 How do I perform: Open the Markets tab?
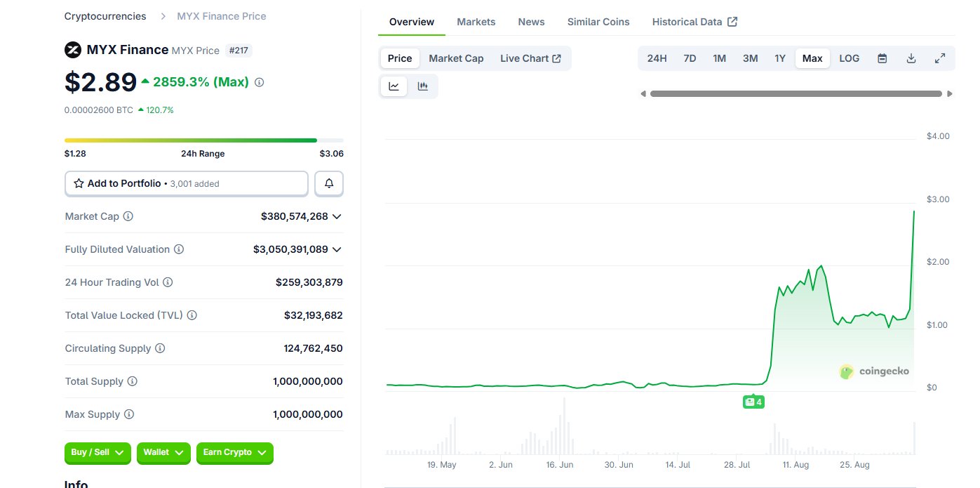pyautogui.click(x=476, y=22)
